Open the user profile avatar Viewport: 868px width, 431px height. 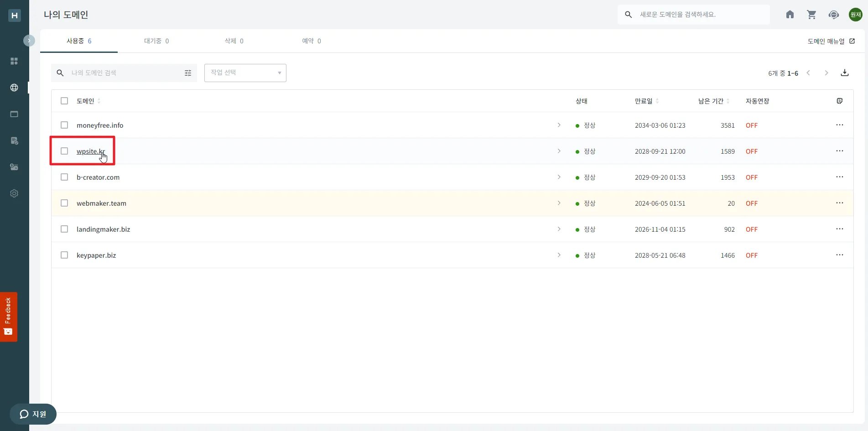click(x=856, y=15)
